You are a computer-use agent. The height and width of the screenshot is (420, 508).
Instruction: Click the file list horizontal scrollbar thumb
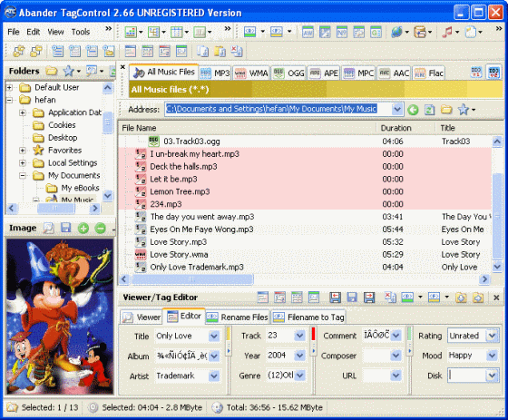(x=192, y=279)
